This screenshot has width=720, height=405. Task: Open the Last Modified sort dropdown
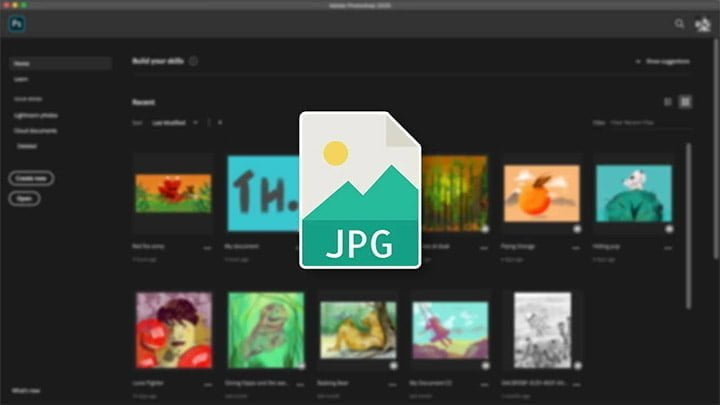175,123
